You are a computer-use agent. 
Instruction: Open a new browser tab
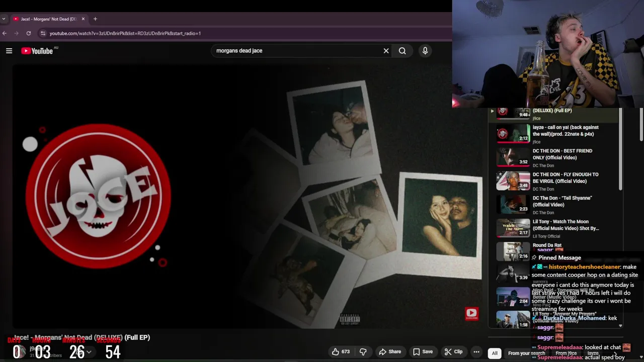point(95,19)
